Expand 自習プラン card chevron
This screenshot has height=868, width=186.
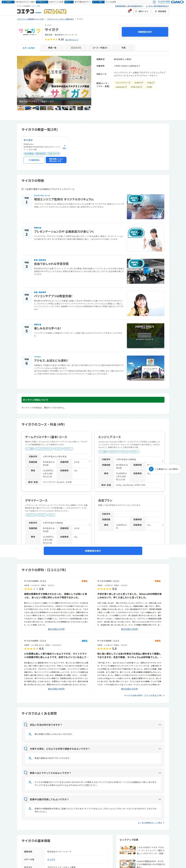[x=162, y=525]
